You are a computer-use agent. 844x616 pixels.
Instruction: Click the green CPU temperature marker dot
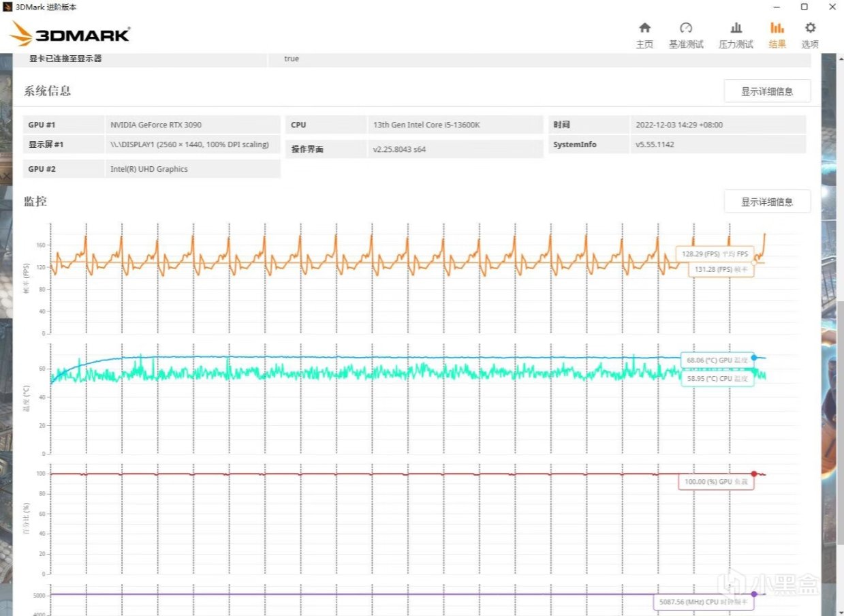coord(754,370)
